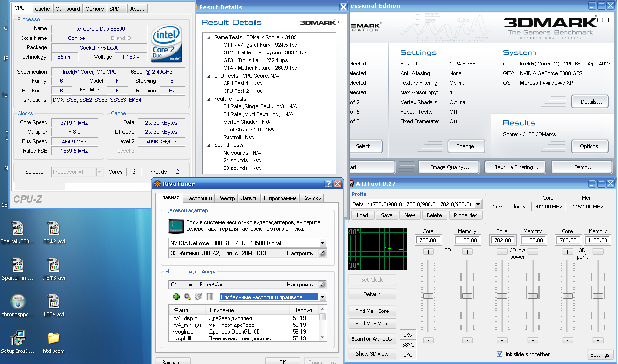618x364 pixels.
Task: Click Настроить arrow beside 320-битный G80
Action: coord(322,253)
